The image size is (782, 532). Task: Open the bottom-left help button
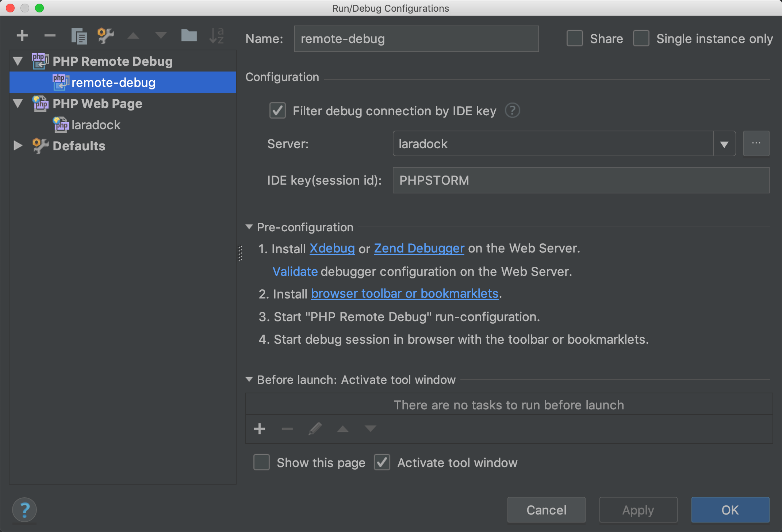pos(24,509)
